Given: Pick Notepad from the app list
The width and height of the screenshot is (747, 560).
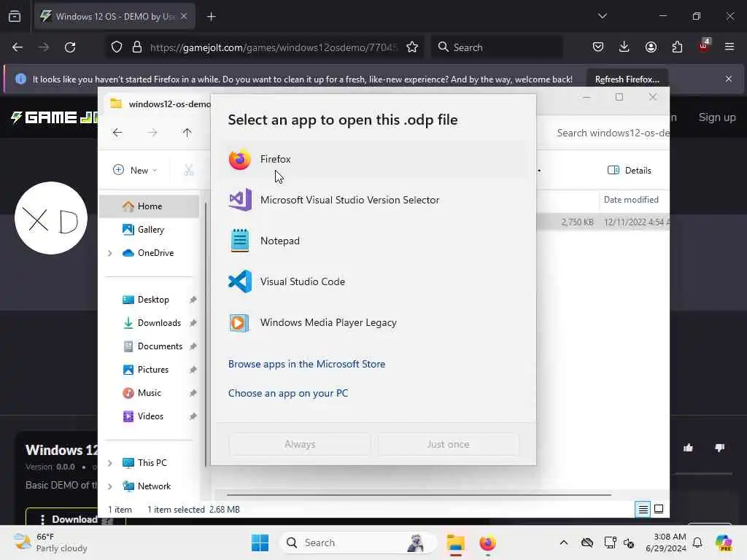Looking at the screenshot, I should pos(373,241).
